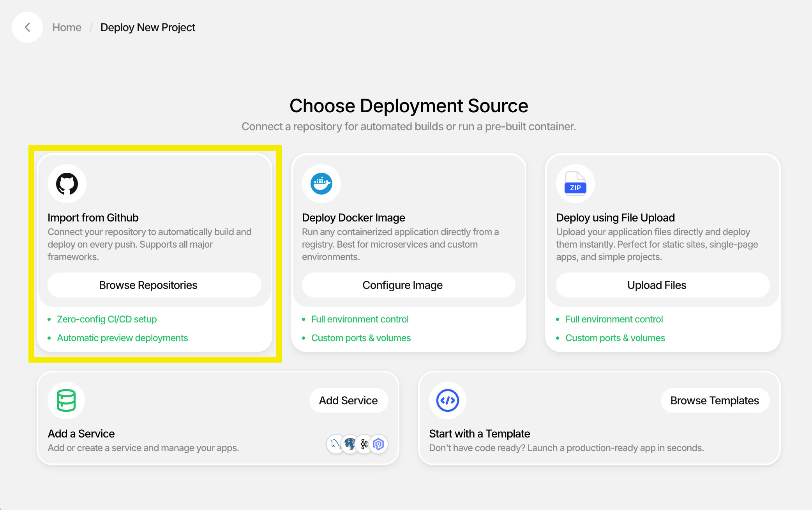The height and width of the screenshot is (510, 812).
Task: Select the PostgreSQL elephant service icon
Action: tap(350, 444)
